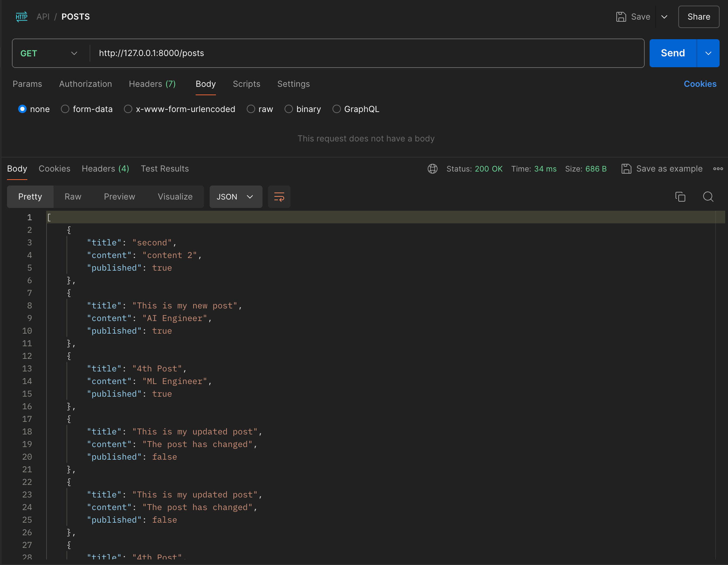Open the Cookies link
Viewport: 728px width, 565px height.
[x=700, y=84]
